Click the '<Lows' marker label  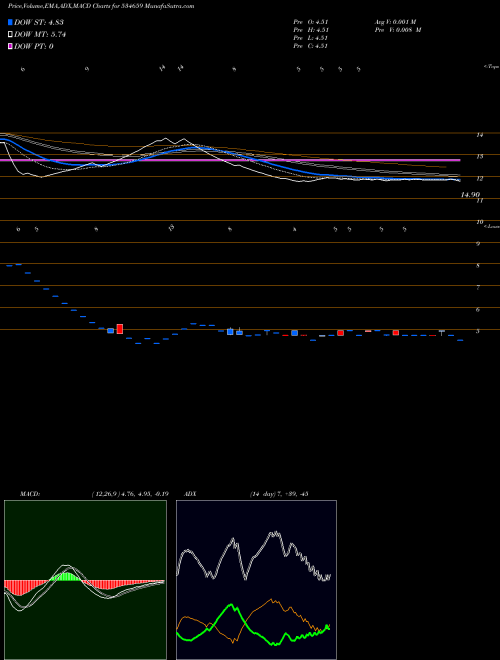click(x=491, y=226)
